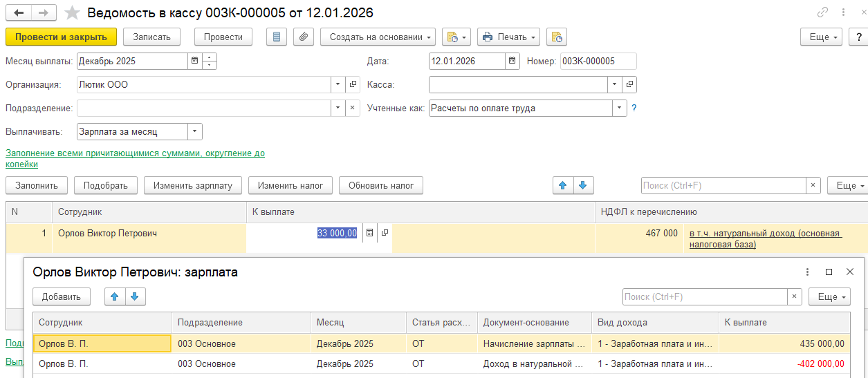Viewport: 868px width, 378px height.
Task: Copy the link to this document
Action: pos(822,12)
